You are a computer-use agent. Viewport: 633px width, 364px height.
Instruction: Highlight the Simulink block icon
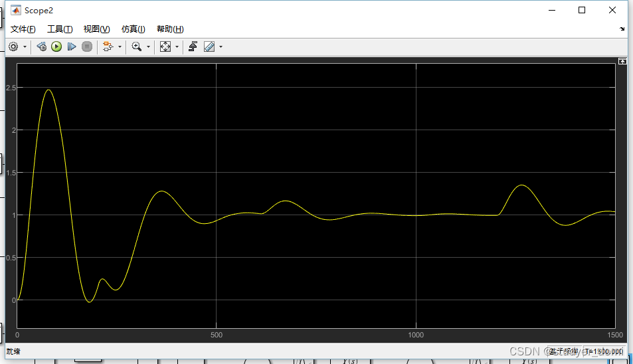108,46
